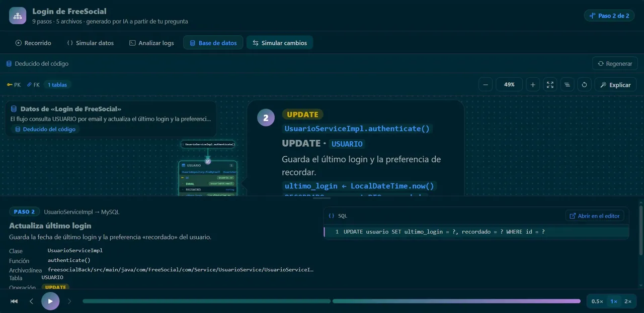Go to the previous step with the left chevron
Viewport: 644px width, 313px height.
(31, 301)
